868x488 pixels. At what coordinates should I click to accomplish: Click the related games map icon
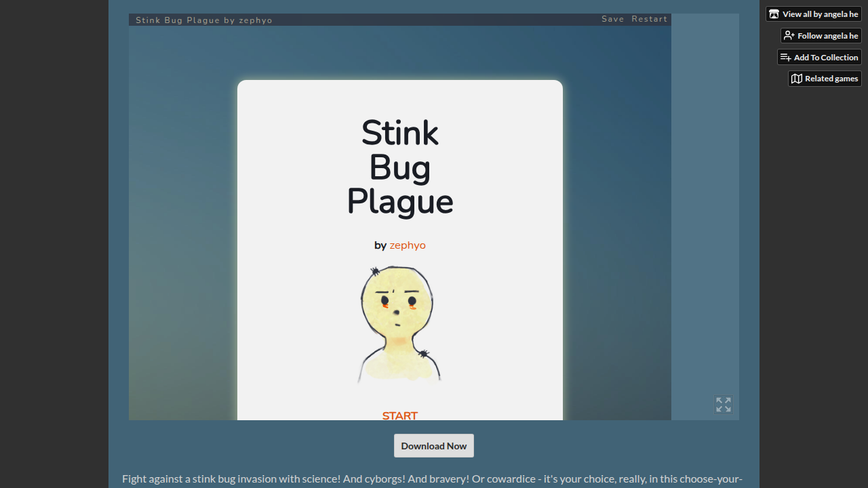[797, 79]
